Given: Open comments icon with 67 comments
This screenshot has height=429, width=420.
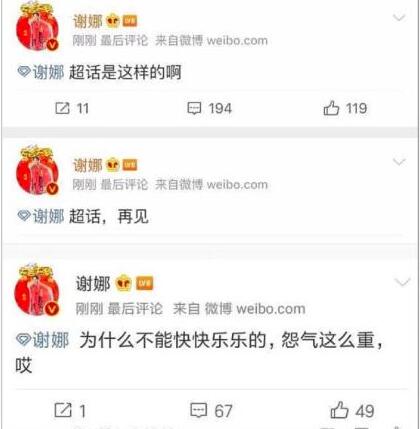Looking at the screenshot, I should pyautogui.click(x=199, y=410).
